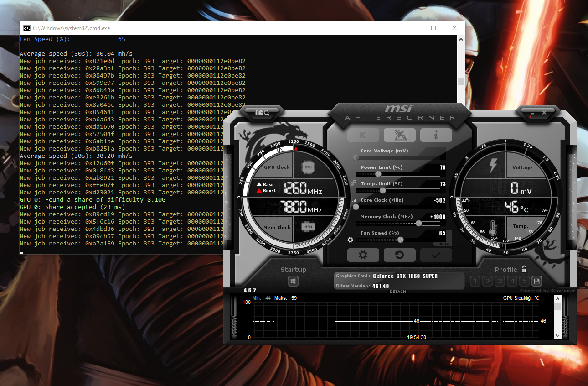
Task: Apply settings with the checkmark button
Action: [436, 255]
